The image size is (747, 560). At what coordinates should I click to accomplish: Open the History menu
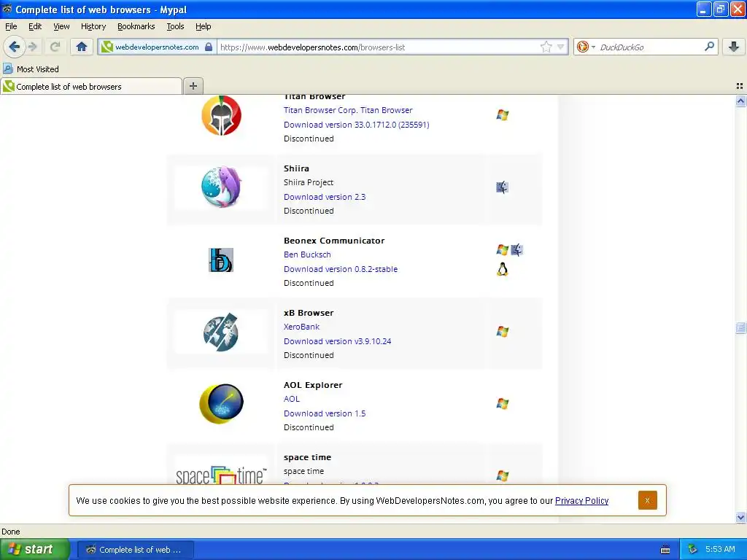[93, 26]
